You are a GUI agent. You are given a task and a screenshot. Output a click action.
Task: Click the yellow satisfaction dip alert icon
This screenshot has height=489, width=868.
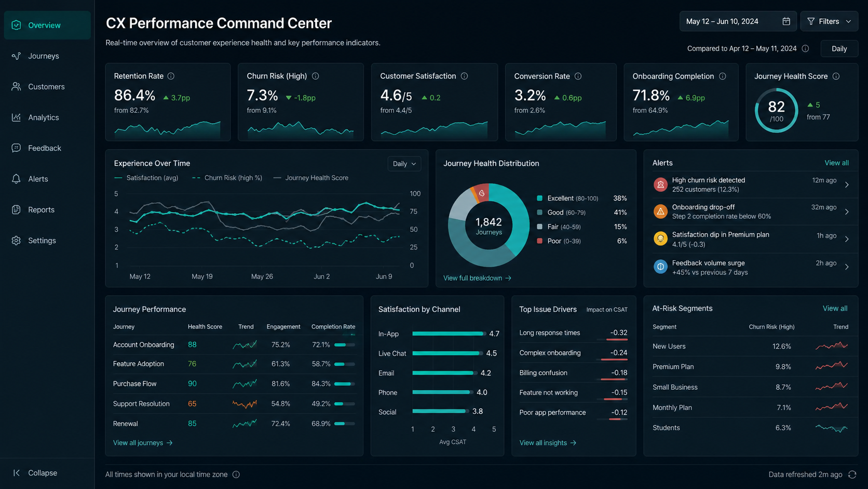660,239
